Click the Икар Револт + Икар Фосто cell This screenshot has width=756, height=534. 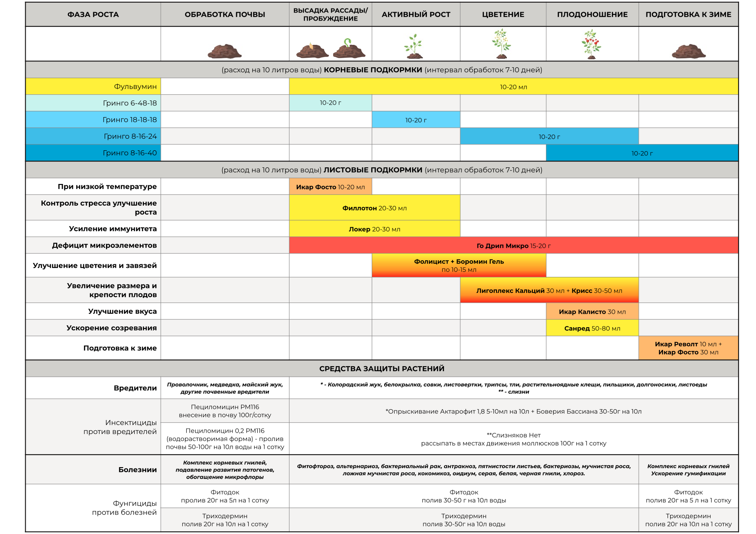coord(689,348)
